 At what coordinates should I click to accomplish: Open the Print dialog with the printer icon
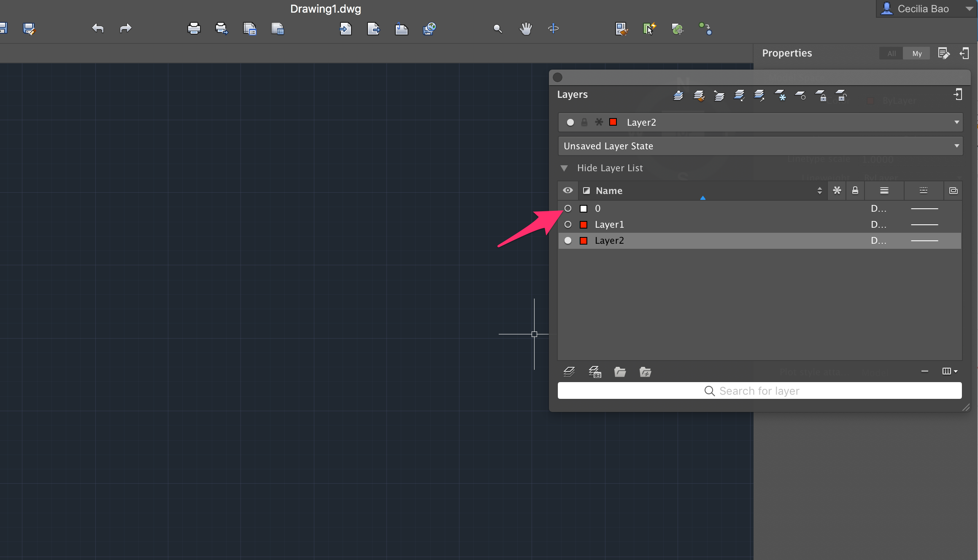tap(194, 28)
